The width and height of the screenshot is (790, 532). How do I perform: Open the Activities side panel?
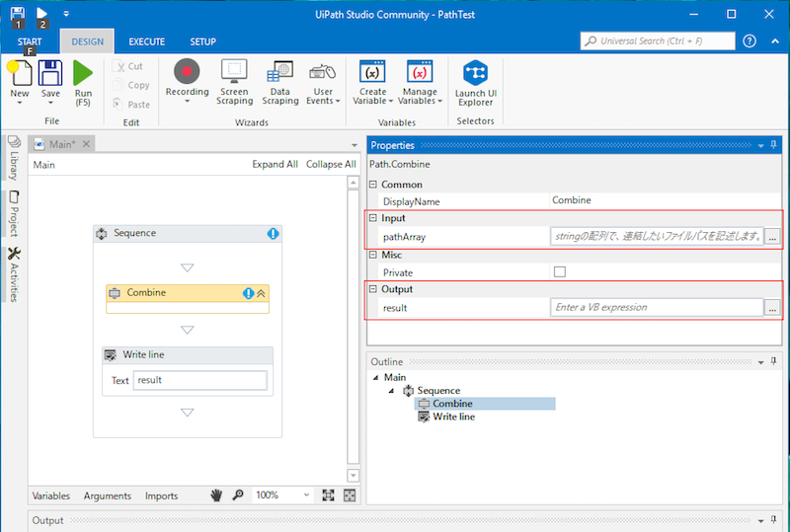click(x=14, y=274)
